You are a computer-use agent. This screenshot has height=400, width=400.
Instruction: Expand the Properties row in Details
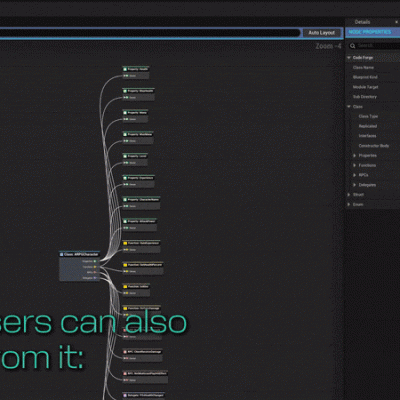tap(354, 156)
